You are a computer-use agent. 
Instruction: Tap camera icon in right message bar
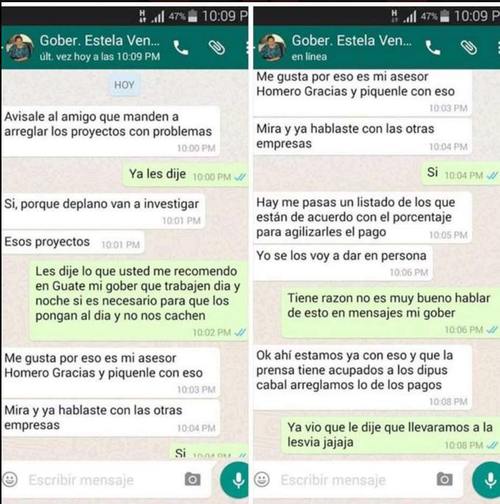445,479
